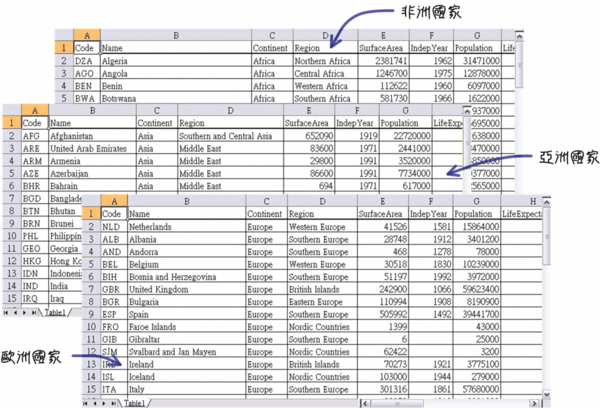This screenshot has height=408, width=600.
Task: Open the Table1 tab in the Asia spreadsheet
Action: pos(55,313)
